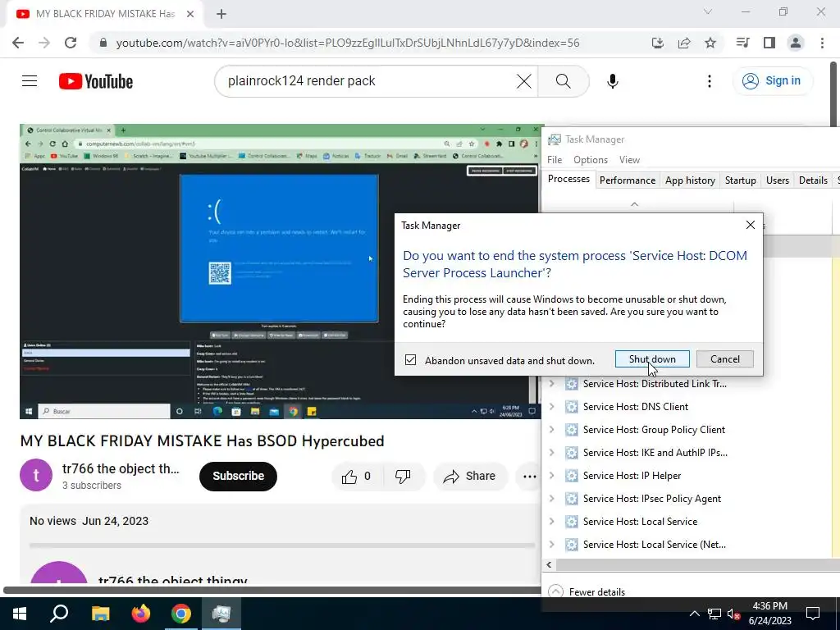Open Chrome profile avatar

pyautogui.click(x=796, y=43)
